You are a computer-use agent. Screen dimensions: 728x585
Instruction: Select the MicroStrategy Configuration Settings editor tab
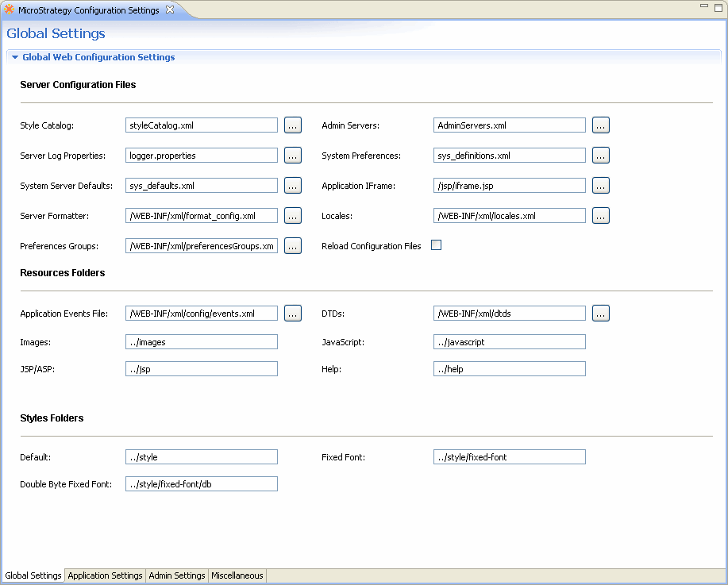(89, 10)
